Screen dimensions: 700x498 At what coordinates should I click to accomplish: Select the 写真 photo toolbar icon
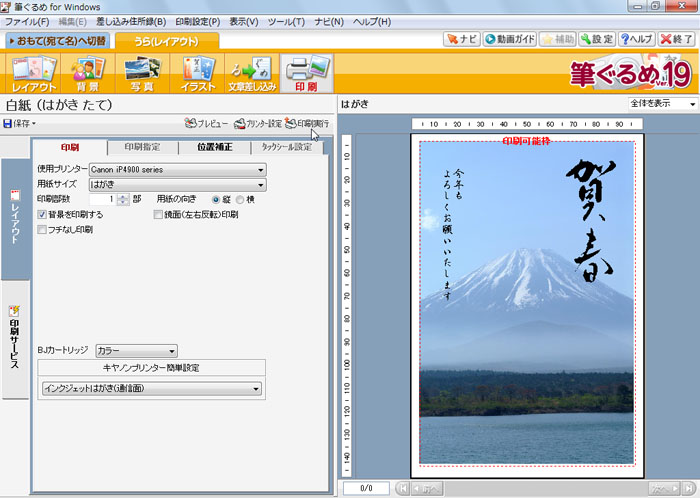(x=143, y=74)
